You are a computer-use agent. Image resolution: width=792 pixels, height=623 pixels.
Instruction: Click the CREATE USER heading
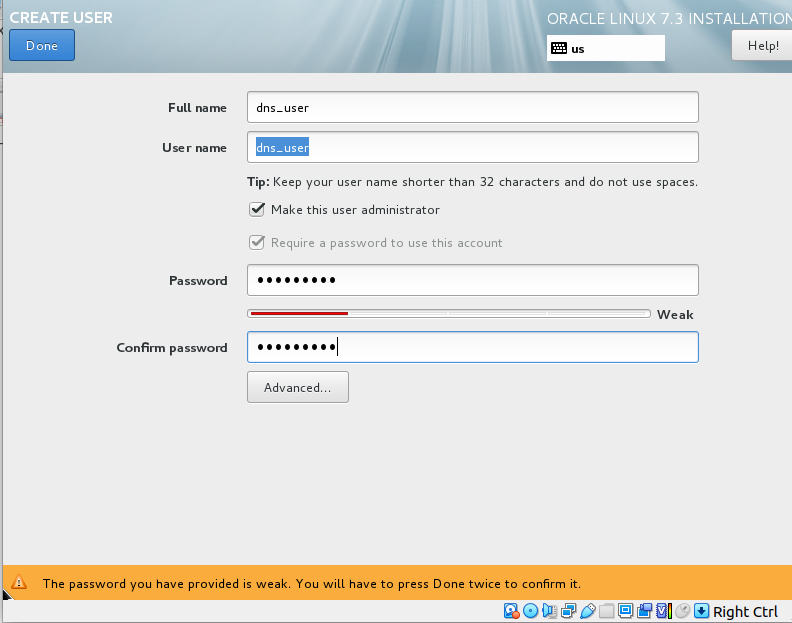(61, 18)
